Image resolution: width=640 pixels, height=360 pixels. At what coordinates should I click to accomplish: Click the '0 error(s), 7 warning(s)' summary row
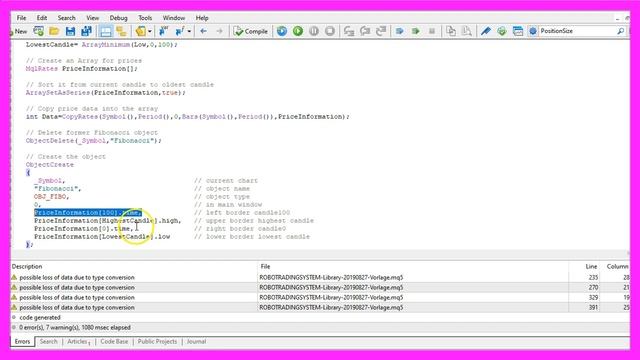tap(320, 327)
